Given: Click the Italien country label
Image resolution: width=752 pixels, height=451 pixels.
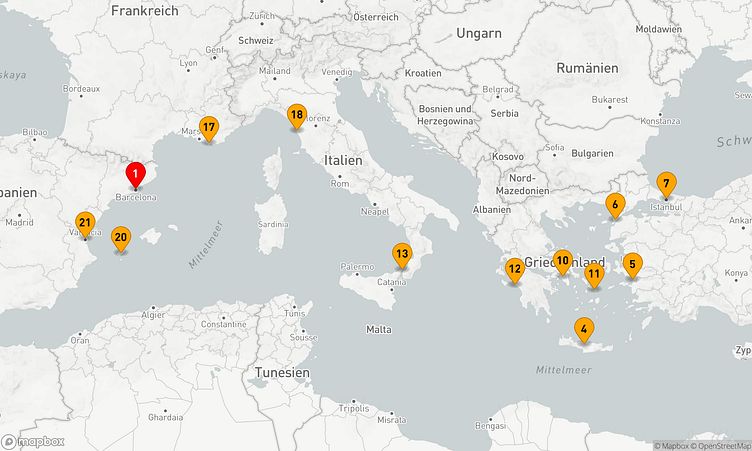Looking at the screenshot, I should 342,160.
